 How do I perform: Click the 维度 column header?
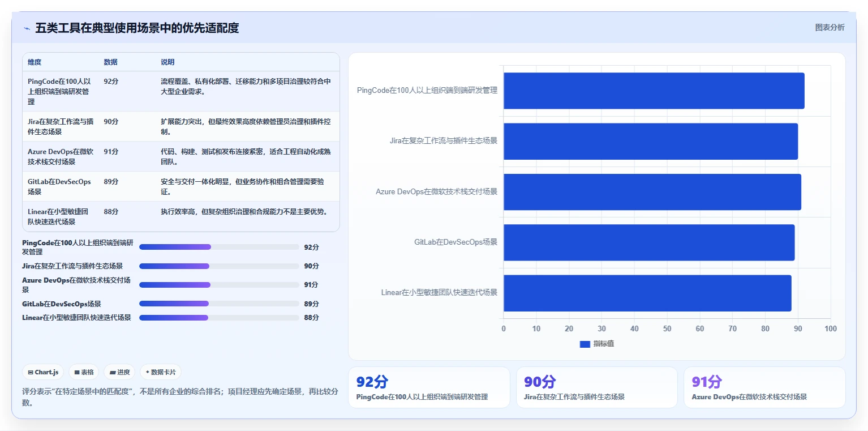(x=35, y=62)
